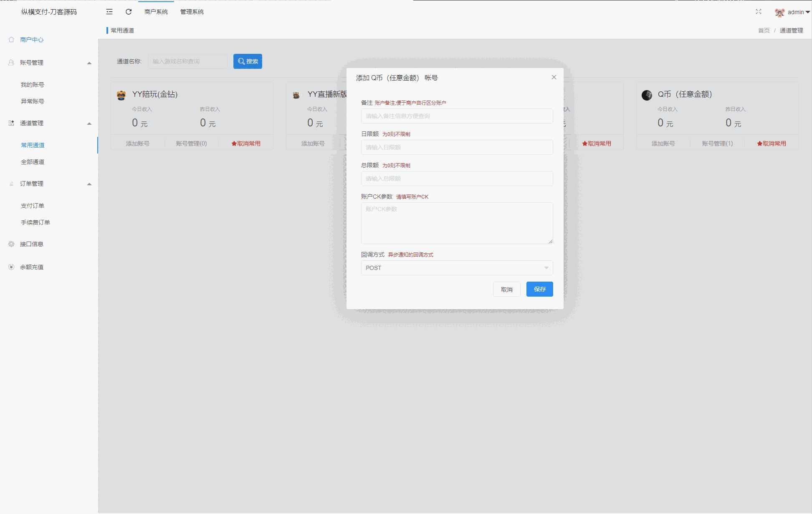Click the 日限额 input field

(x=457, y=147)
